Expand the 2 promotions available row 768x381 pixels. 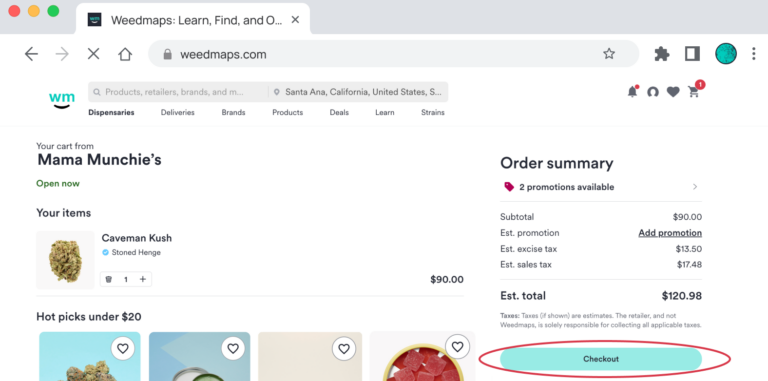(601, 187)
